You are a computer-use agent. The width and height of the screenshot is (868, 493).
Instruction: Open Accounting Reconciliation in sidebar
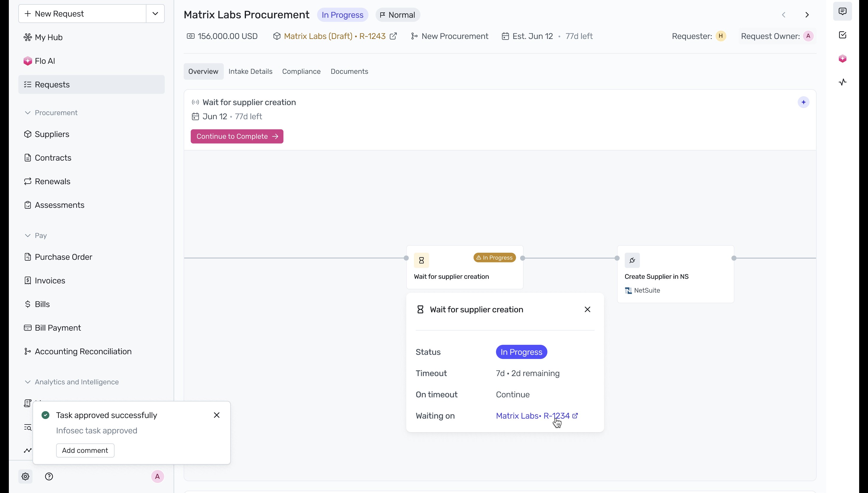coord(92,352)
